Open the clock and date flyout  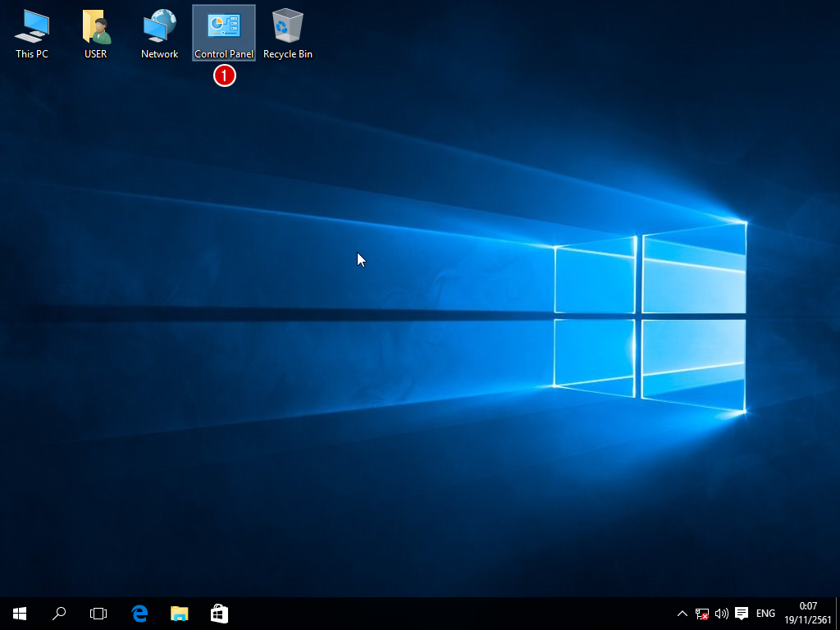[808, 614]
